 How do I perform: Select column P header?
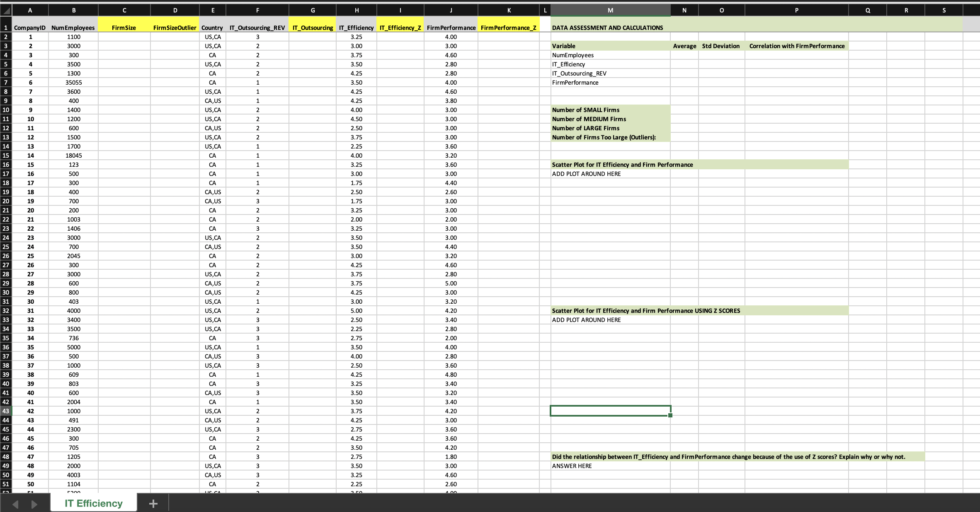796,10
